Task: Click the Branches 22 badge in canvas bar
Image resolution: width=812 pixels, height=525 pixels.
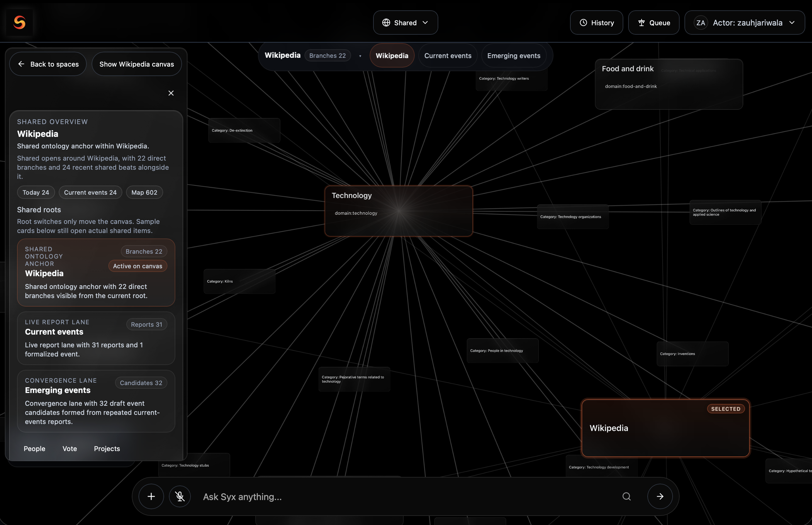Action: (327, 55)
